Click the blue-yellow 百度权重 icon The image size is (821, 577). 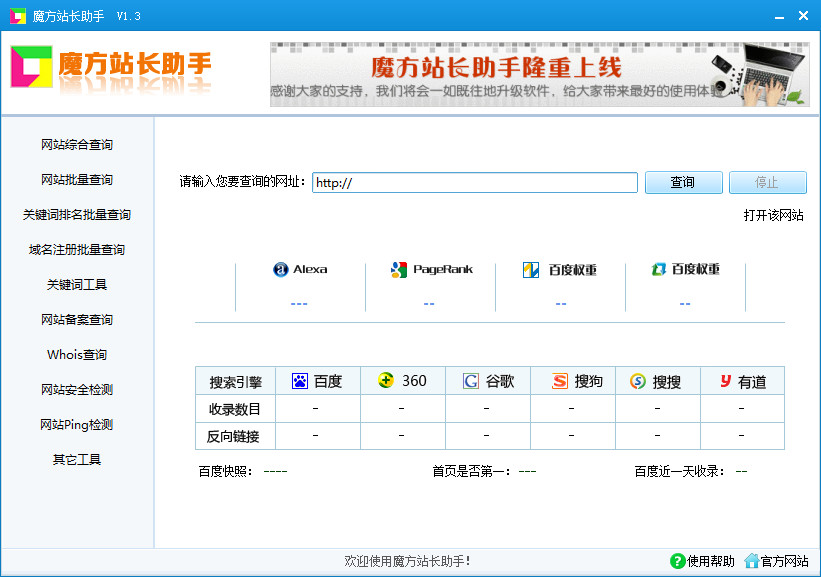[x=531, y=270]
